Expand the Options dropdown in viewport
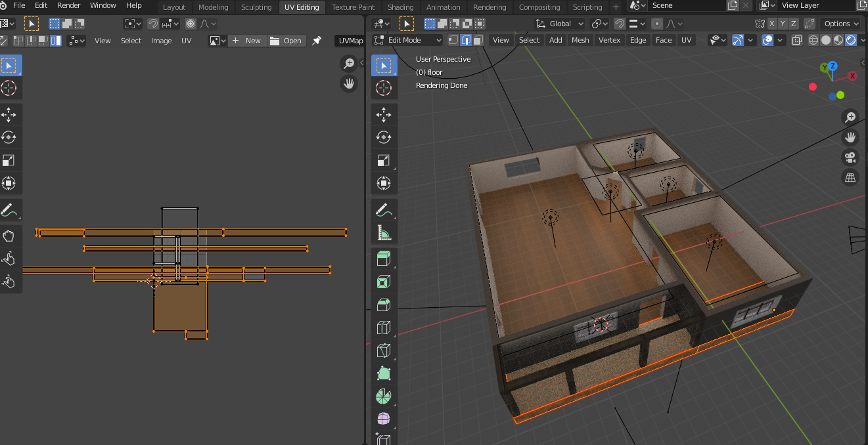Image resolution: width=868 pixels, height=445 pixels. 840,24
